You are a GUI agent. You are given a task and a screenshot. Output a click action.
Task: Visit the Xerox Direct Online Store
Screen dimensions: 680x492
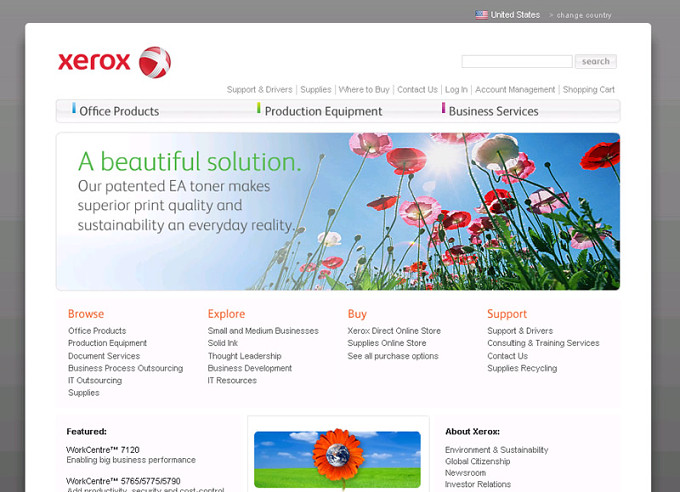(x=394, y=331)
